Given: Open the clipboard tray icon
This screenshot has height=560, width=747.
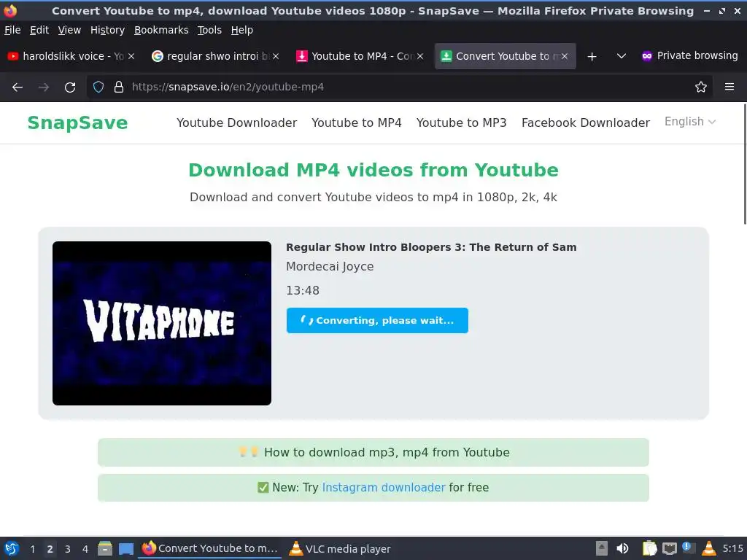Looking at the screenshot, I should click(x=649, y=548).
